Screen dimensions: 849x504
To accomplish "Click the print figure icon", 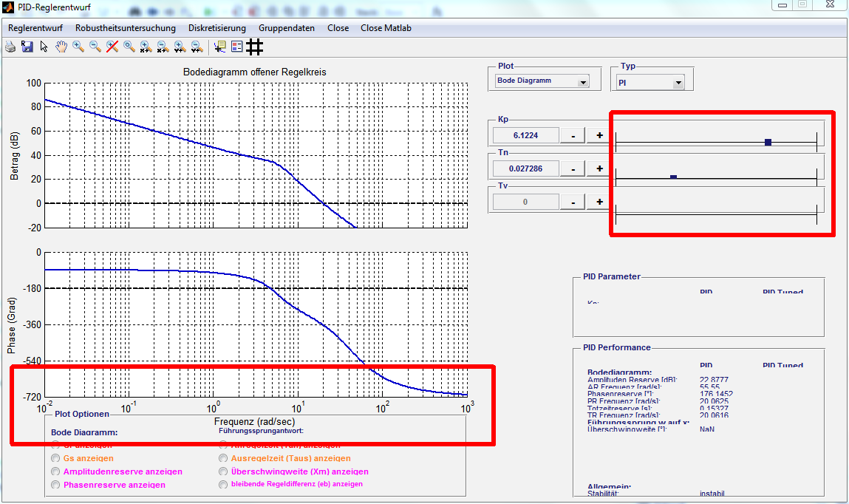I will click(10, 47).
